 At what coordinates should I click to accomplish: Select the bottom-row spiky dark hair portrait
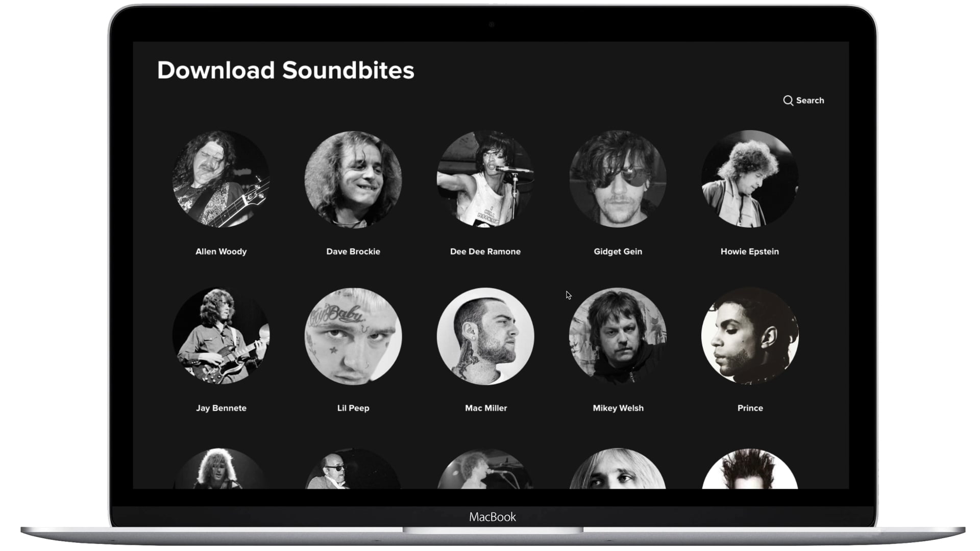tap(750, 468)
